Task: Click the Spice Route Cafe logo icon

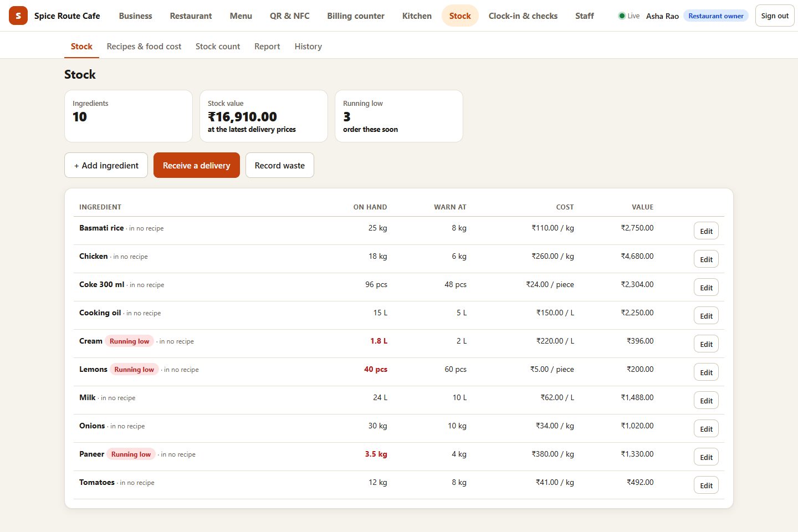Action: 18,16
